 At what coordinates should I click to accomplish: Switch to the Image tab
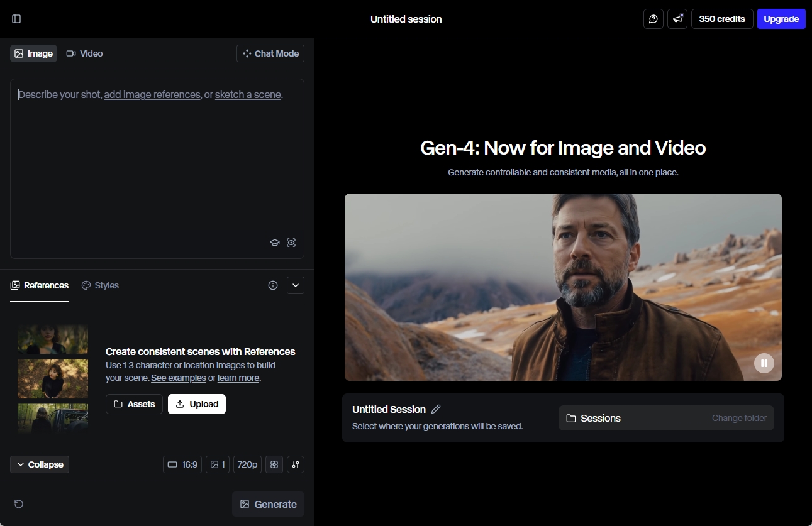click(33, 53)
